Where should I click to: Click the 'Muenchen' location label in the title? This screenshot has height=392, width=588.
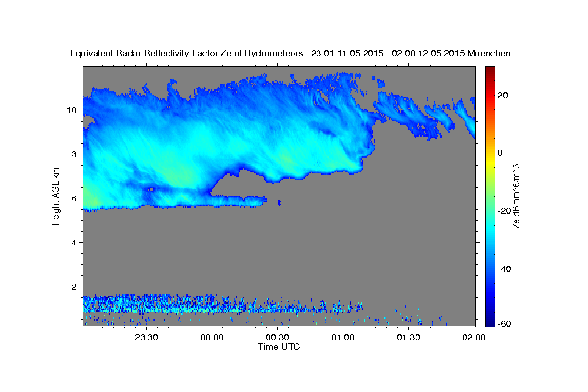pos(490,53)
